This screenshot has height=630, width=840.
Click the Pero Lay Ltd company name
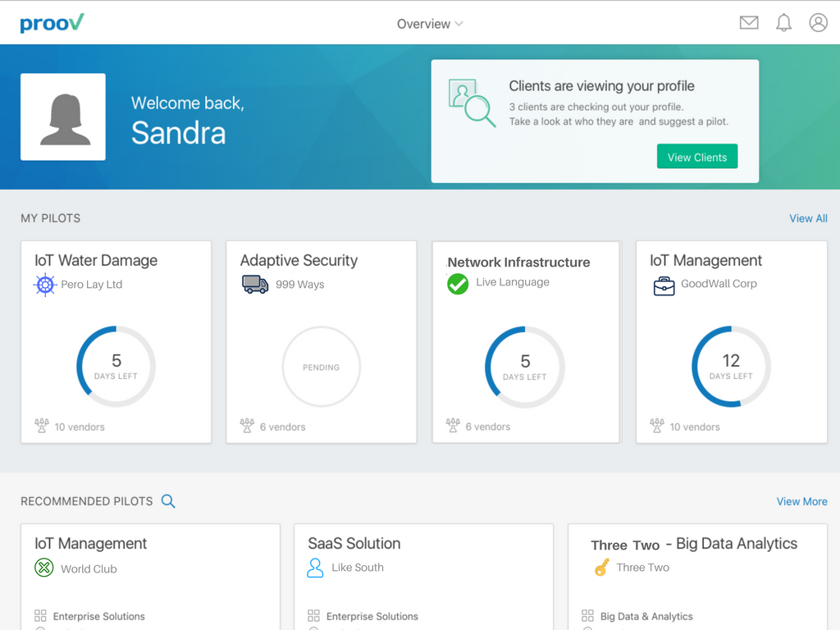coord(92,285)
